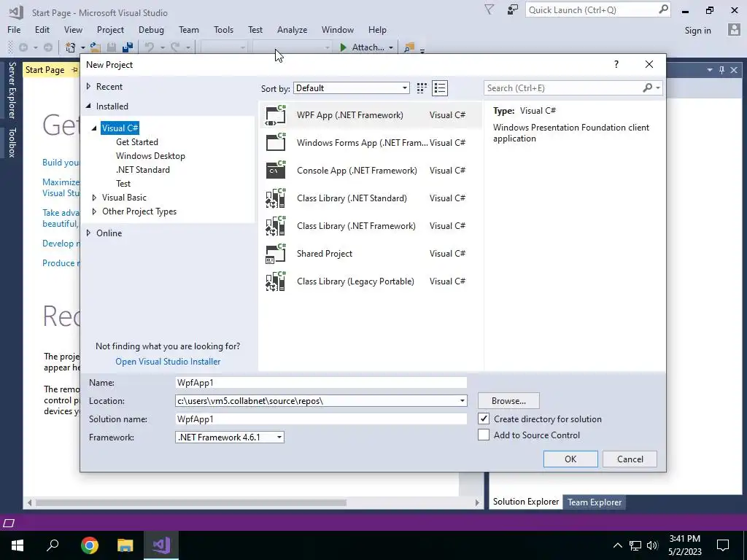
Task: Click the Quick Launch search box
Action: [598, 10]
